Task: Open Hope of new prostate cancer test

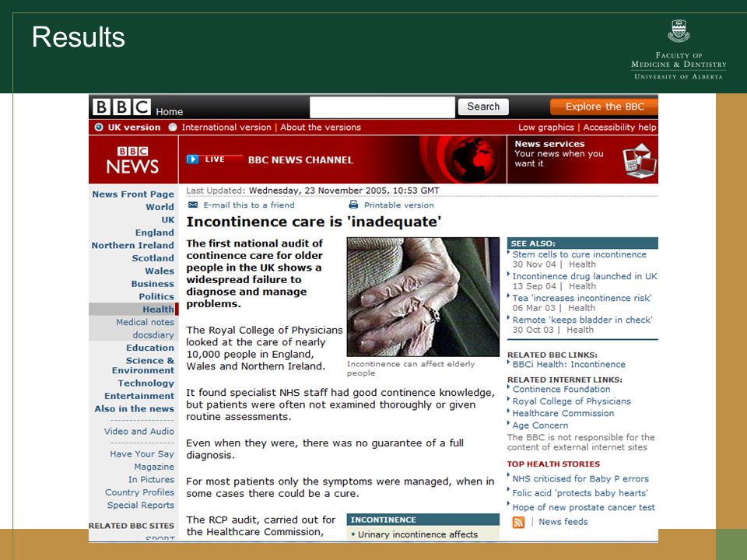Action: coord(584,508)
